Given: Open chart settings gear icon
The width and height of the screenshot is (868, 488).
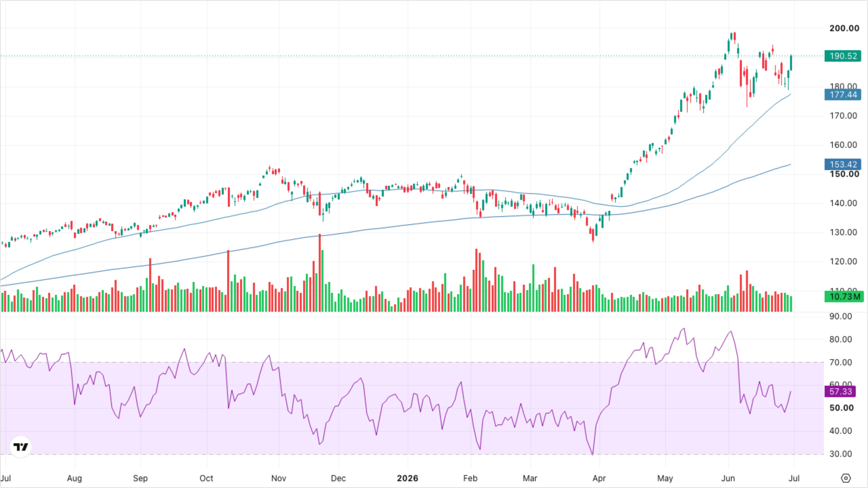Looking at the screenshot, I should [x=846, y=478].
